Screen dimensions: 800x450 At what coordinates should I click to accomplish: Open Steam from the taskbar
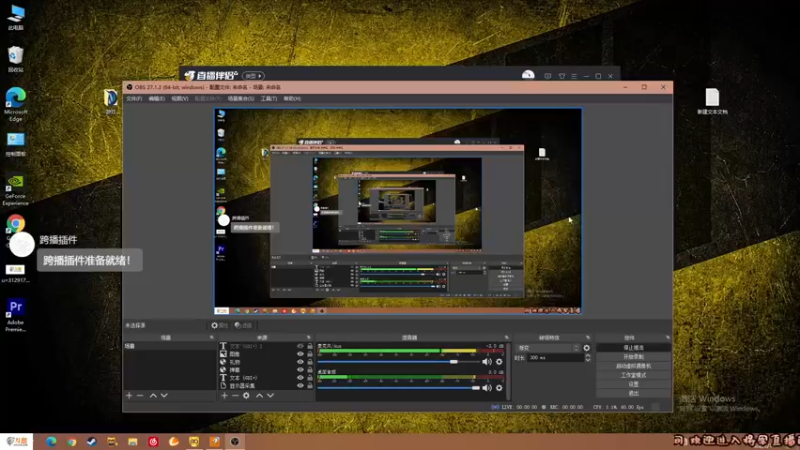[x=92, y=441]
